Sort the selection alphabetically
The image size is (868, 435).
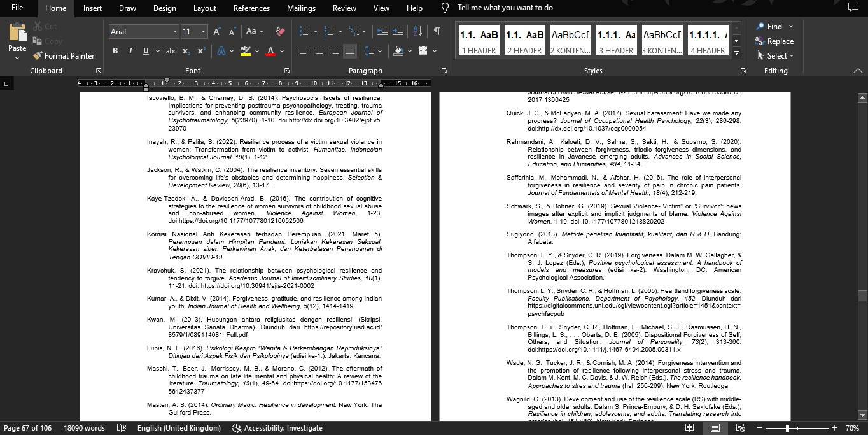pos(417,31)
